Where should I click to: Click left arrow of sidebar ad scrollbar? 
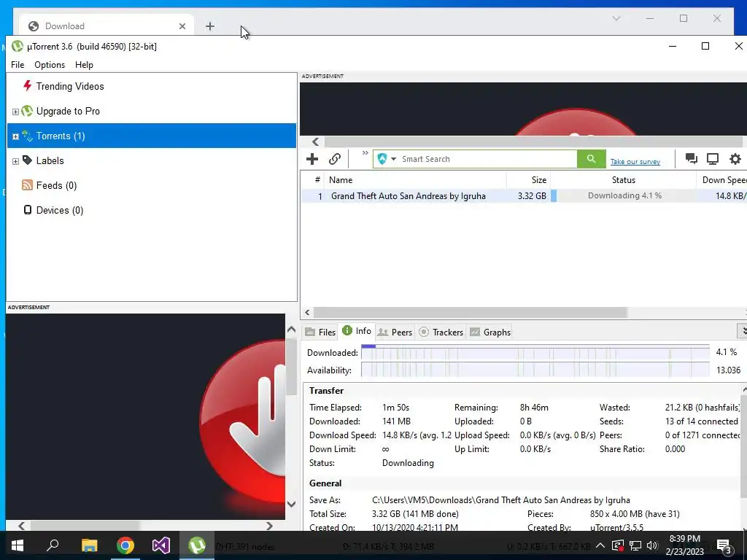pyautogui.click(x=21, y=526)
